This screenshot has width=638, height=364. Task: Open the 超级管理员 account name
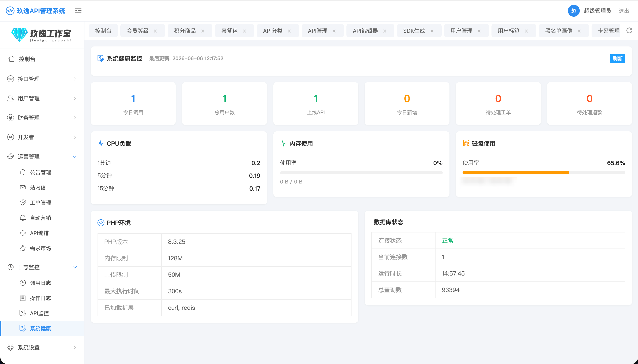click(597, 11)
